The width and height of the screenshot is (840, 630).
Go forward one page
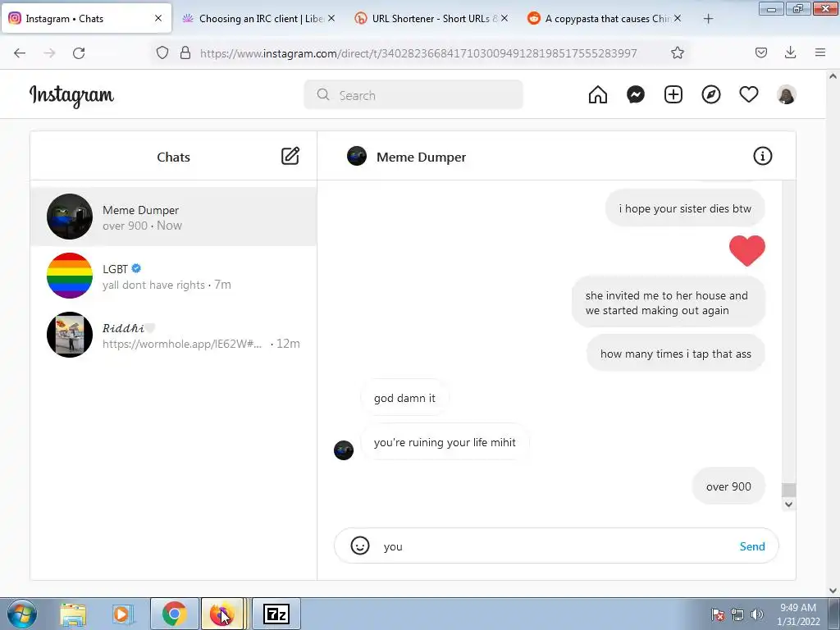[49, 53]
